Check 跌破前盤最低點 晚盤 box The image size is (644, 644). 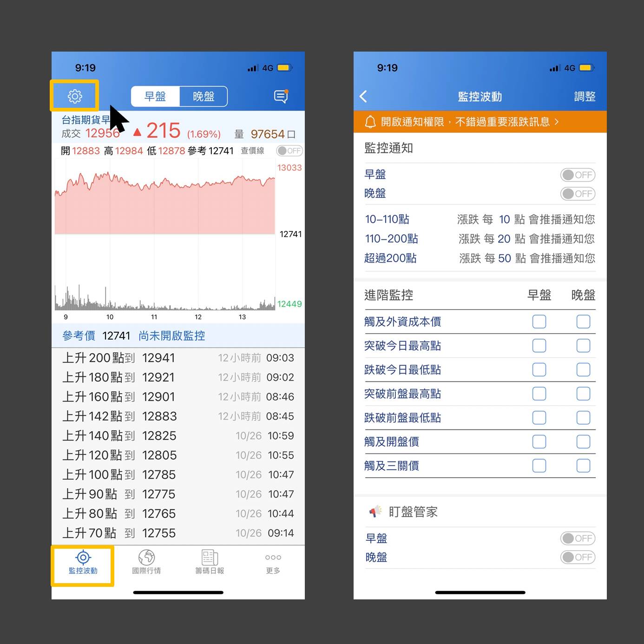[583, 418]
